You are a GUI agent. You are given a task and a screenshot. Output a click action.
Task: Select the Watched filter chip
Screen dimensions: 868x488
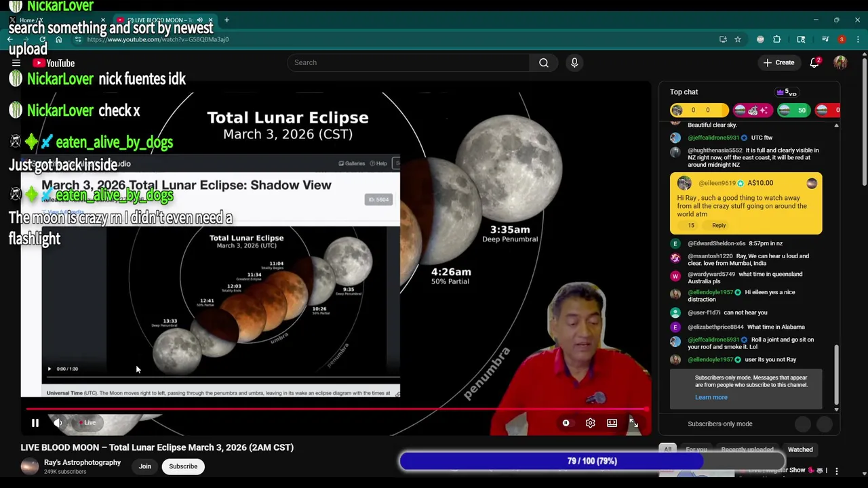point(800,449)
